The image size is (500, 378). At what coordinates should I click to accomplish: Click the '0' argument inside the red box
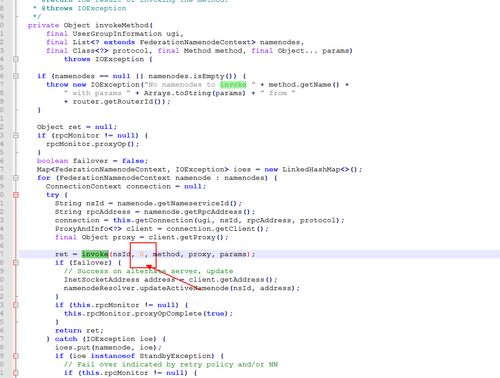tap(142, 254)
